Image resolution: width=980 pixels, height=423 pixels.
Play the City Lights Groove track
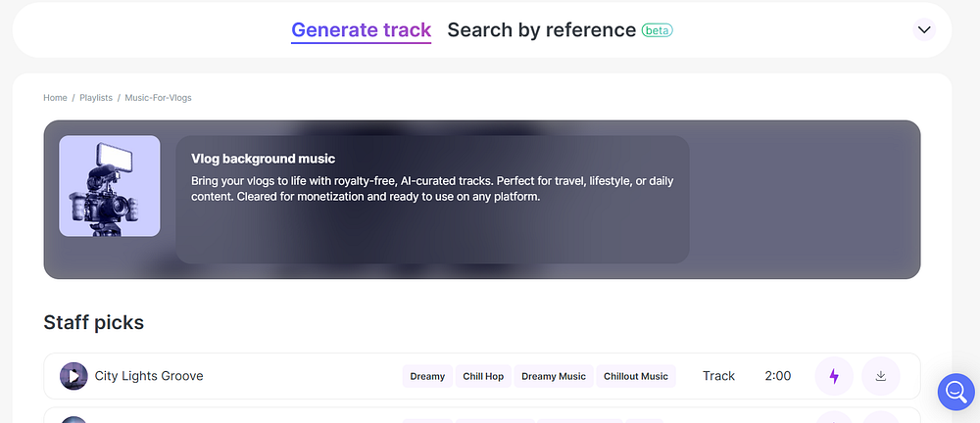pos(73,376)
